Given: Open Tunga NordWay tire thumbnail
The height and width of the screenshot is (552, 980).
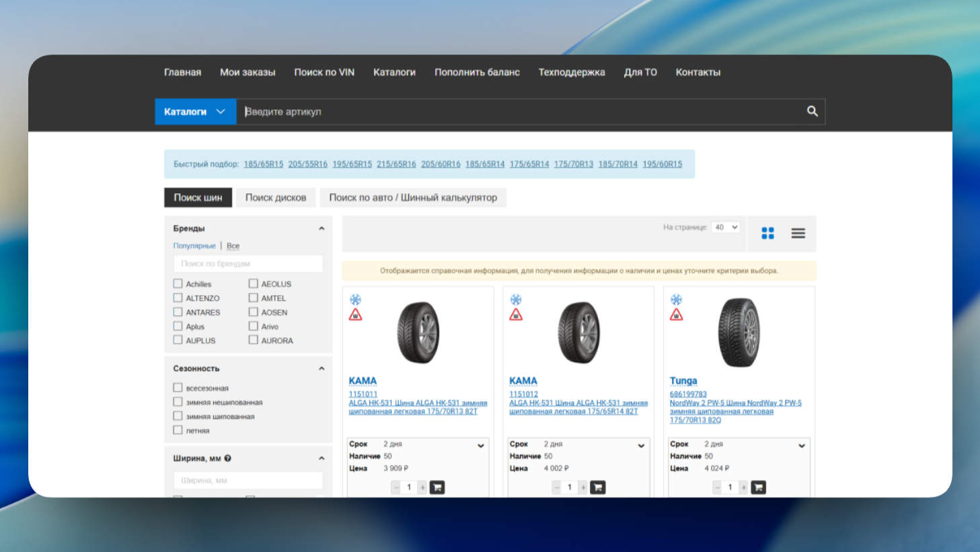Looking at the screenshot, I should [x=739, y=333].
